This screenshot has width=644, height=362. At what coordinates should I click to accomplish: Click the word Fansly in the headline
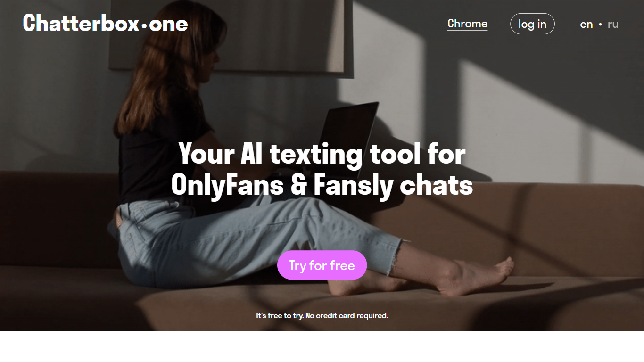[353, 185]
